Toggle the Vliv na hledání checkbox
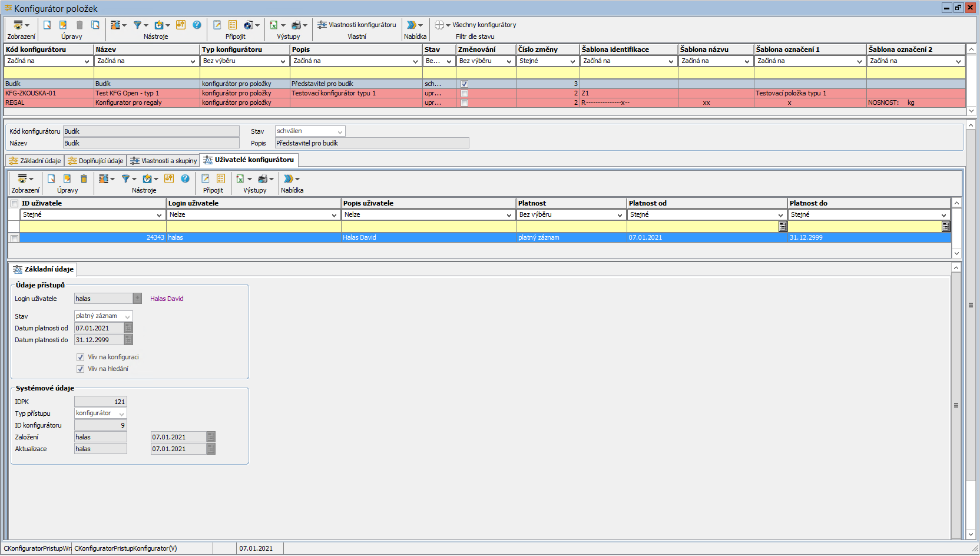980x556 pixels. (80, 369)
